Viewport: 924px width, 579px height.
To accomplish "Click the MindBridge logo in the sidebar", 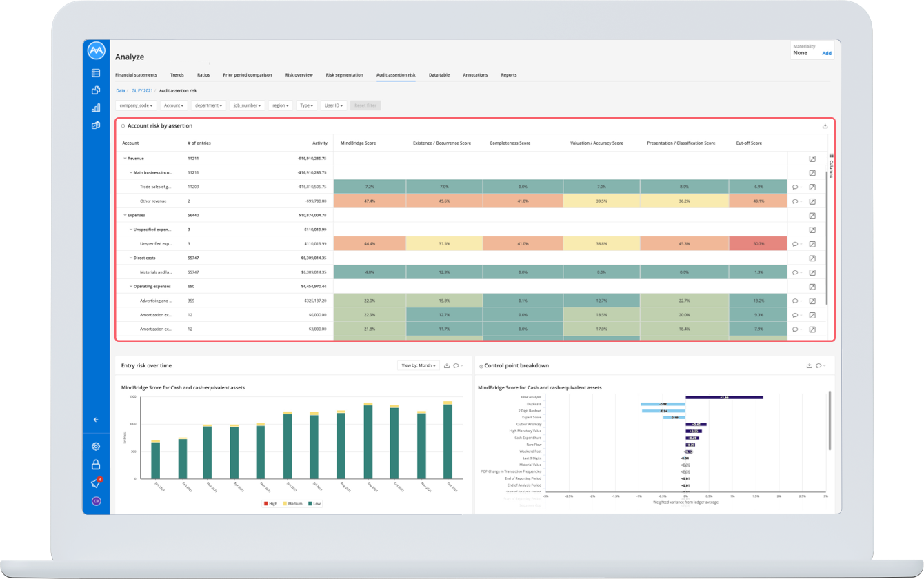I will coord(96,51).
